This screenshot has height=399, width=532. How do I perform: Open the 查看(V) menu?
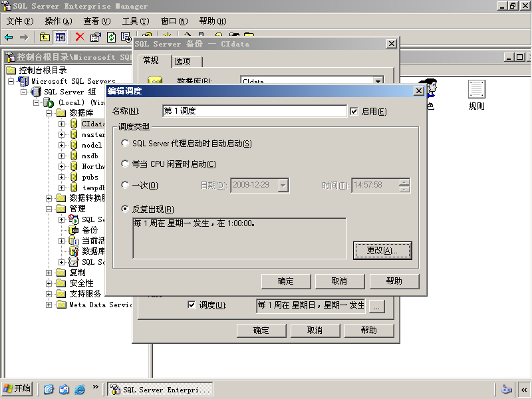(97, 21)
